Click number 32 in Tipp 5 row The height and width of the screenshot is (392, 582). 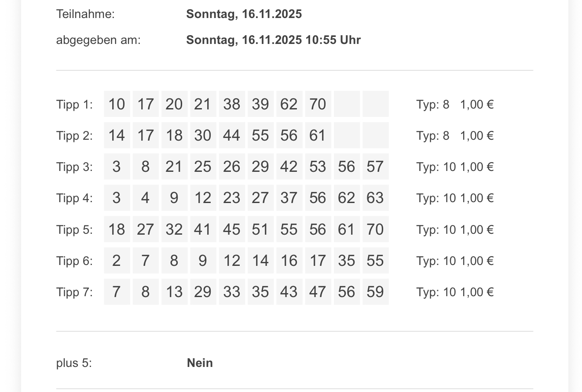pyautogui.click(x=174, y=229)
